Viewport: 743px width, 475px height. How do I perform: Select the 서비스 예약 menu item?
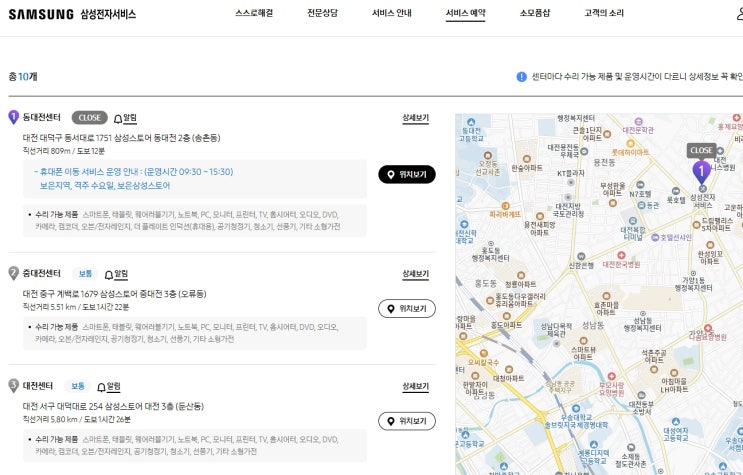point(465,13)
